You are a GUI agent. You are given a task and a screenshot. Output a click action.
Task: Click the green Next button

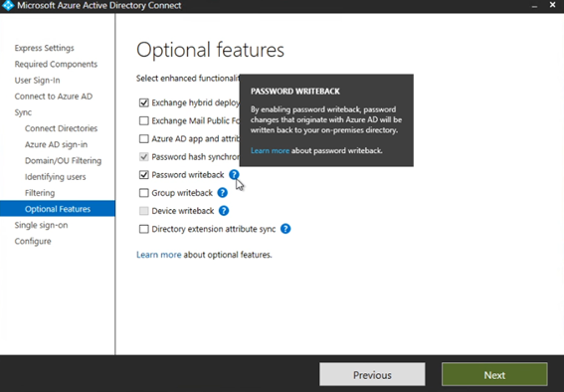(x=494, y=375)
